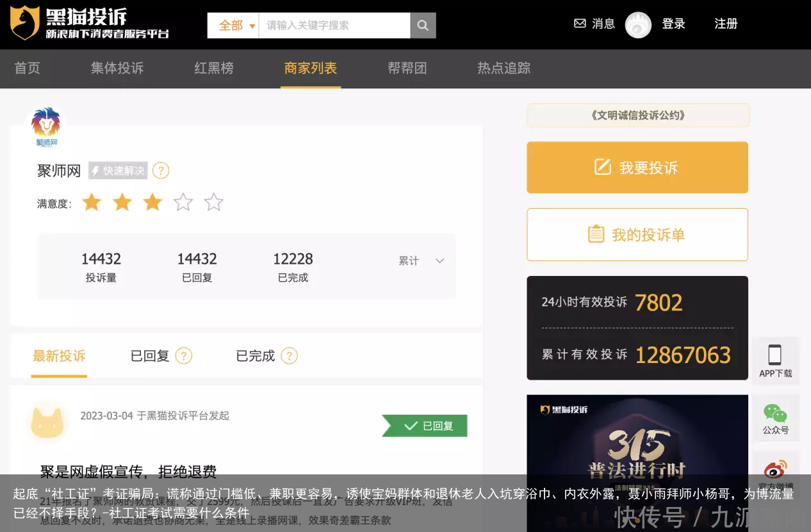The image size is (811, 532).
Task: Click the 注册 register link
Action: [x=726, y=24]
